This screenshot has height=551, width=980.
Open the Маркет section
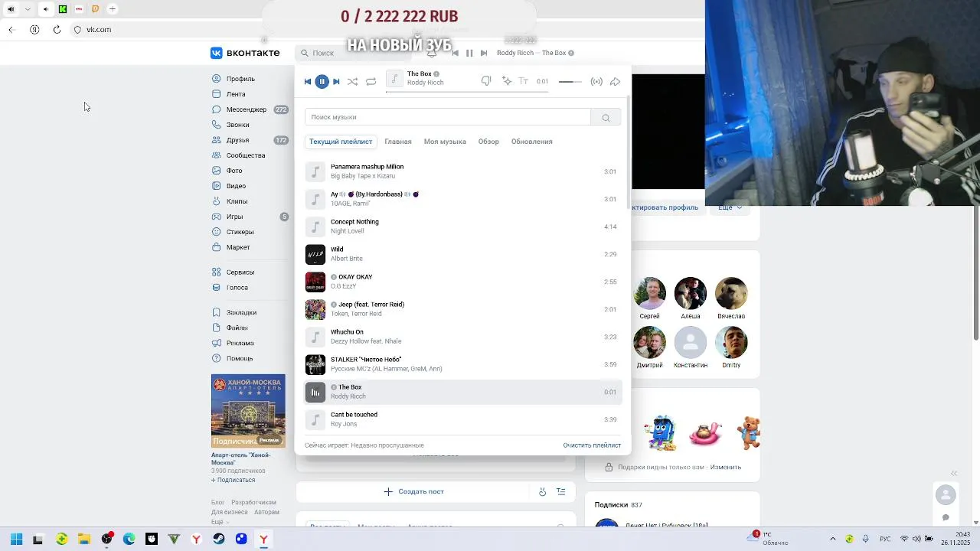[x=238, y=247]
